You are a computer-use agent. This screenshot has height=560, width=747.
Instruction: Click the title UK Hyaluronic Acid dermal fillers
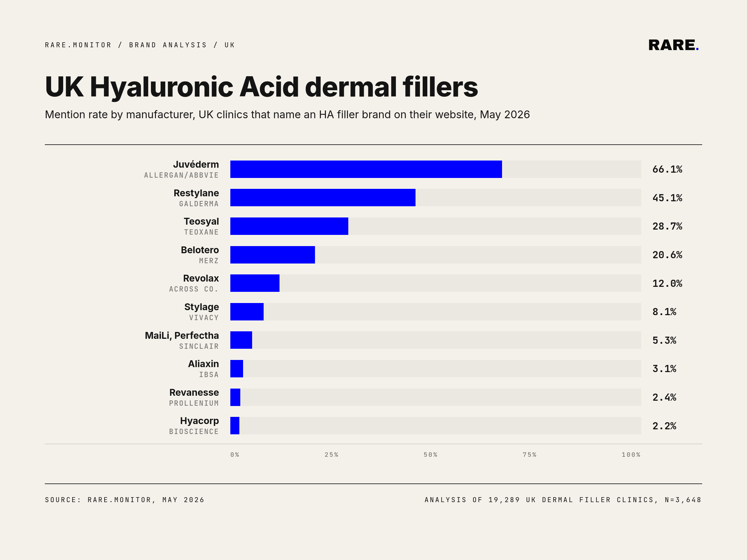[261, 87]
